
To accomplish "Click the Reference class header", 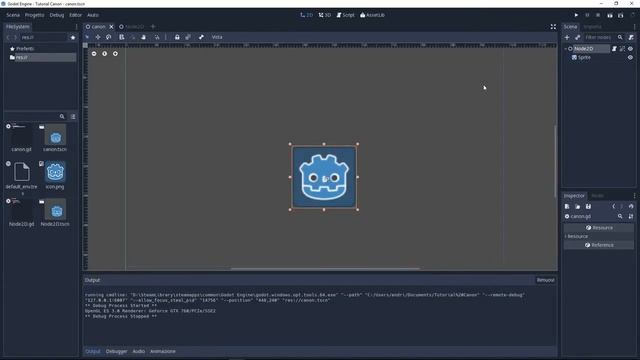I will pos(599,245).
